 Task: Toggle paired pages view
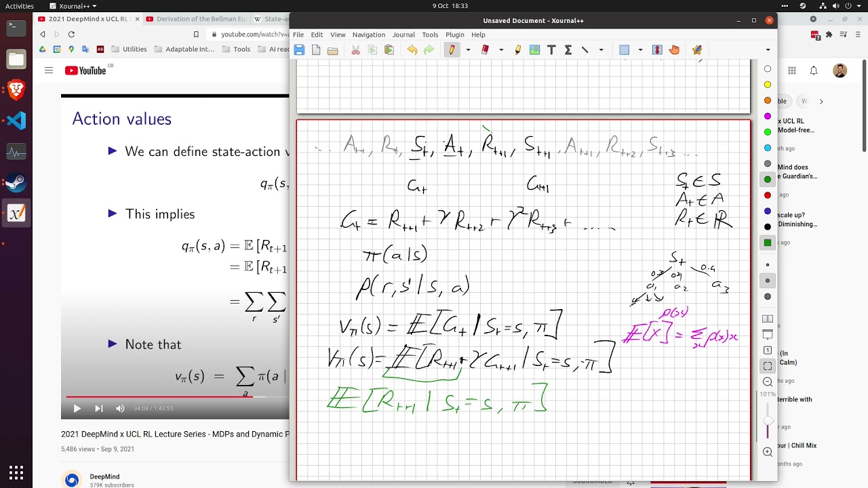(768, 319)
